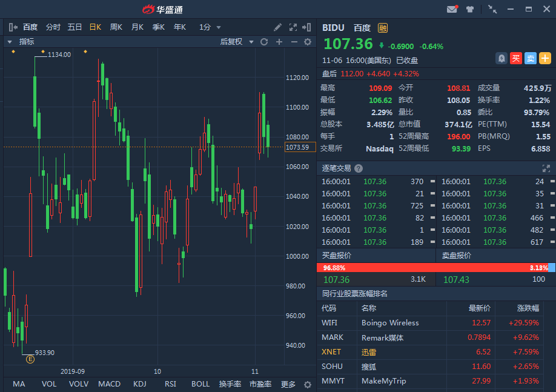Click the 百度 stock name label
Screen dimensions: 556x392
tap(362, 28)
